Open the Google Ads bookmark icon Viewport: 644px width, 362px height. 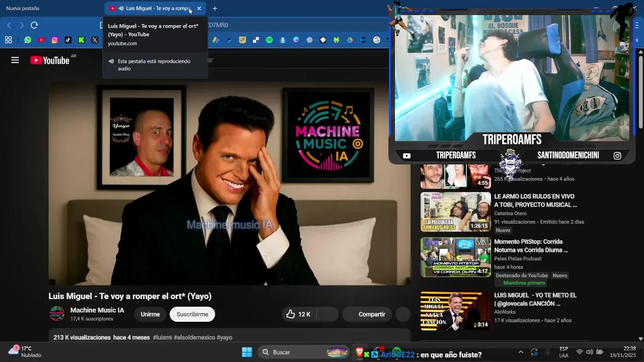[x=215, y=40]
